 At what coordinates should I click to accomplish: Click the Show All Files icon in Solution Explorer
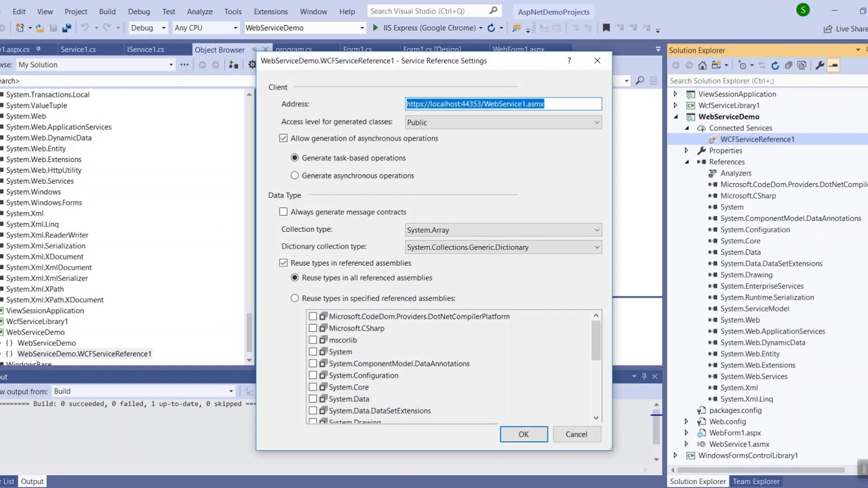point(802,65)
